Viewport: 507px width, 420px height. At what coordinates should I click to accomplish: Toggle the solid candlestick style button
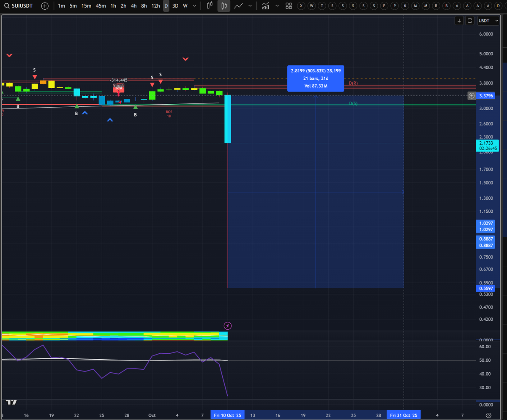(x=224, y=6)
